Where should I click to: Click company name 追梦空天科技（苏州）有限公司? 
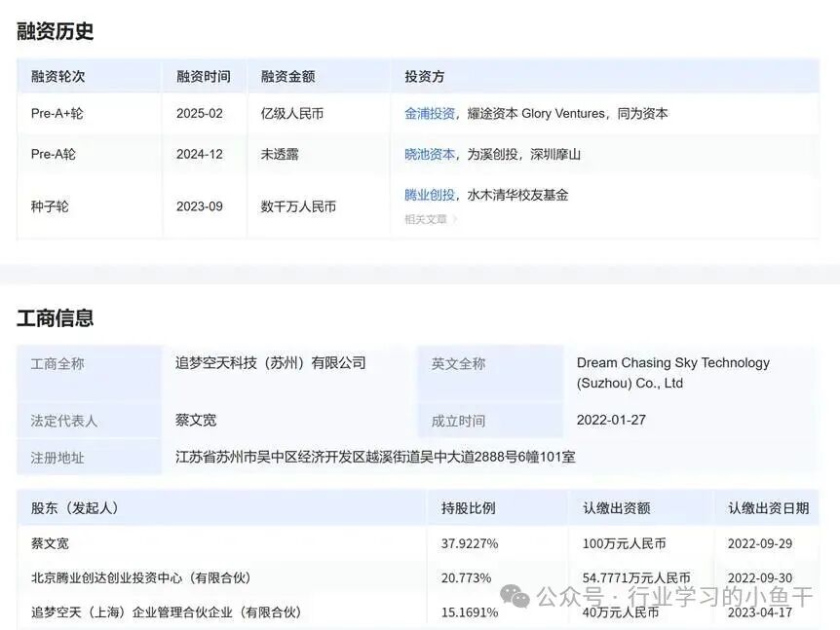click(x=271, y=363)
